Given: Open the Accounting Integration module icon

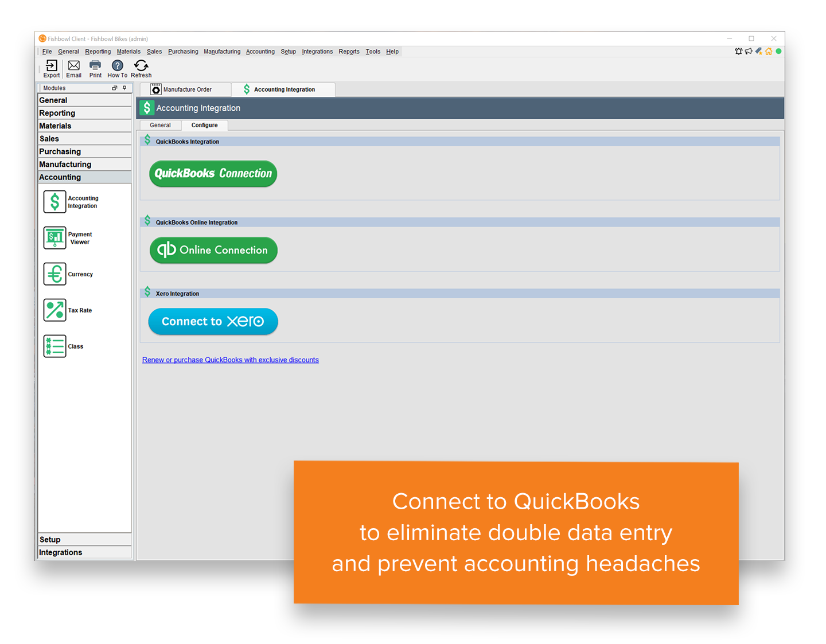Looking at the screenshot, I should pos(55,202).
